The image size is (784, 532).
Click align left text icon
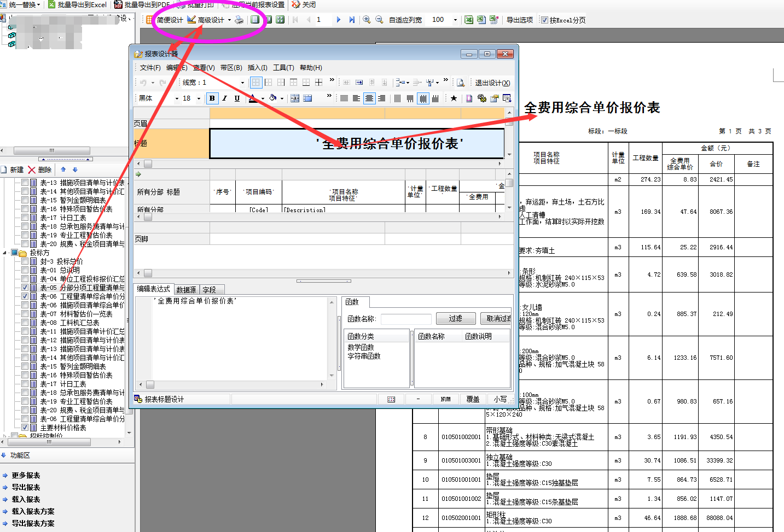point(356,98)
